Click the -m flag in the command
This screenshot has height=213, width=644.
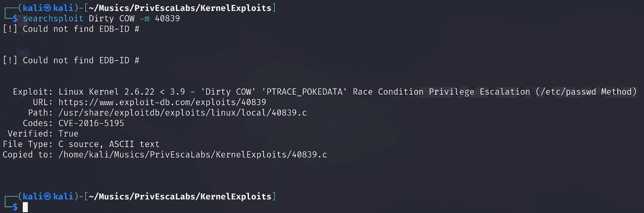click(x=144, y=18)
